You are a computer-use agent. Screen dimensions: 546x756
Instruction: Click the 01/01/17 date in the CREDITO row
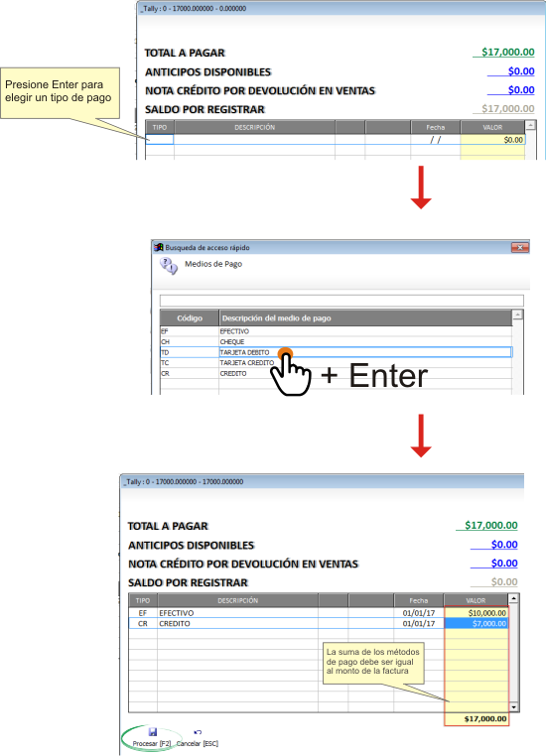tap(419, 624)
